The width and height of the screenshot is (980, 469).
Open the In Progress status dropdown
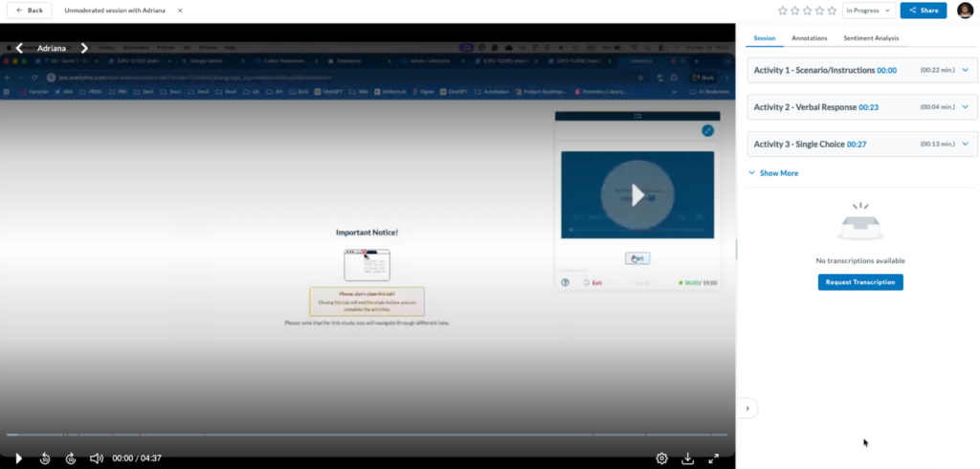click(869, 11)
